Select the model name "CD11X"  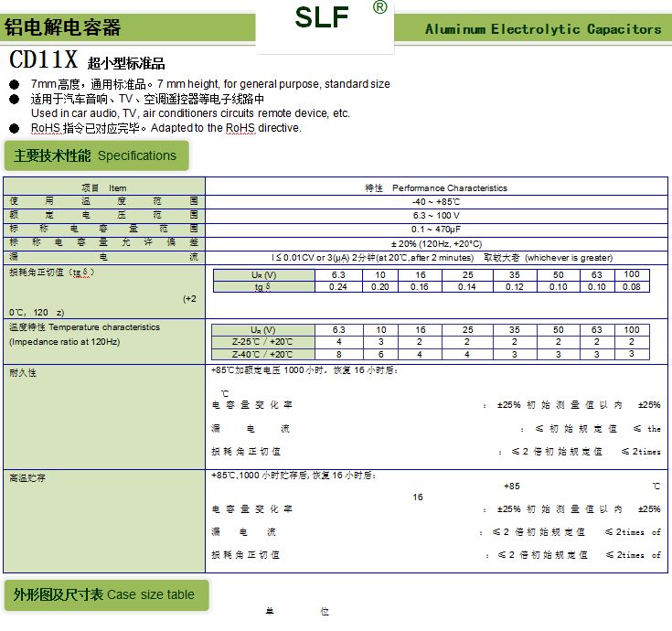pyautogui.click(x=43, y=59)
